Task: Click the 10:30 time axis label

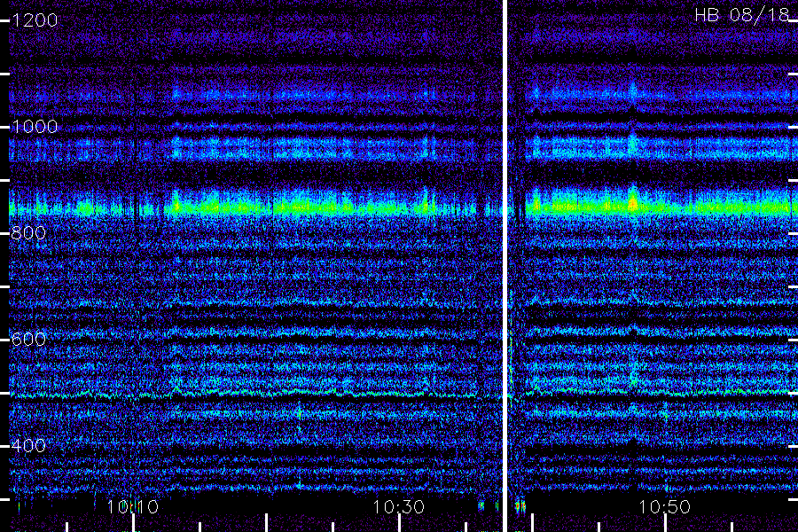Action: point(398,507)
